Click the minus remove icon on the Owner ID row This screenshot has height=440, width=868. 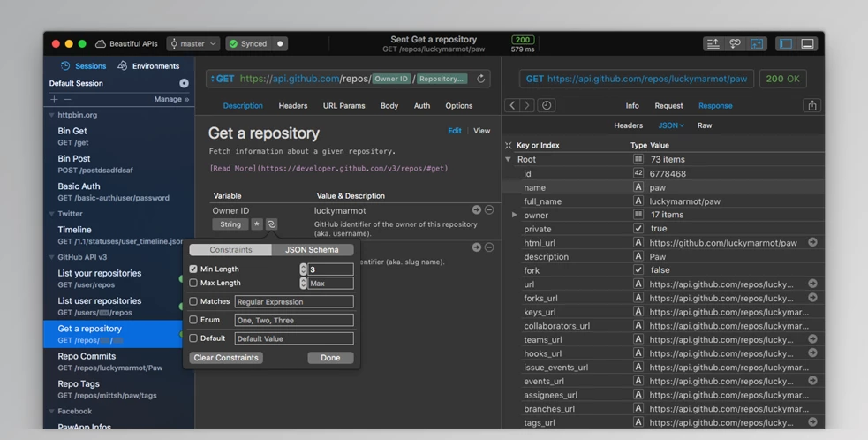point(489,210)
